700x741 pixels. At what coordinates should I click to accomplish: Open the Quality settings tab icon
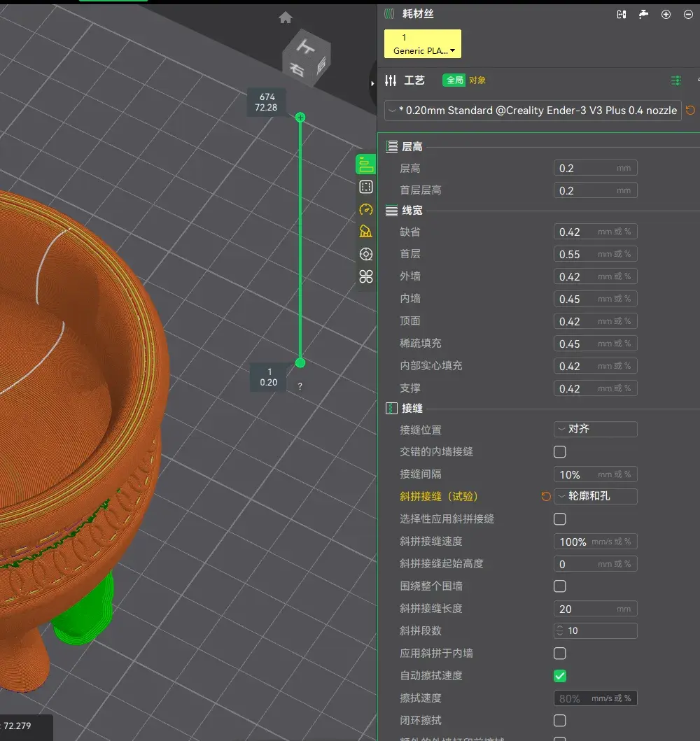[365, 165]
